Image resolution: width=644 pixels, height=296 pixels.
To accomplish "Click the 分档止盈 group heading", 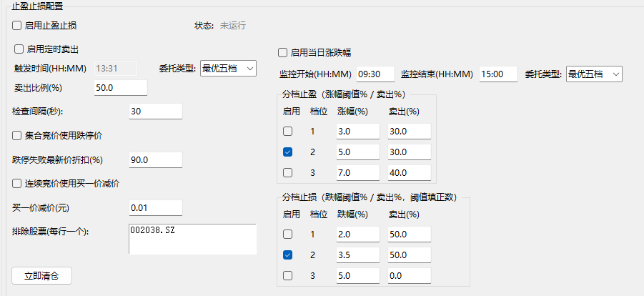I will [x=344, y=94].
